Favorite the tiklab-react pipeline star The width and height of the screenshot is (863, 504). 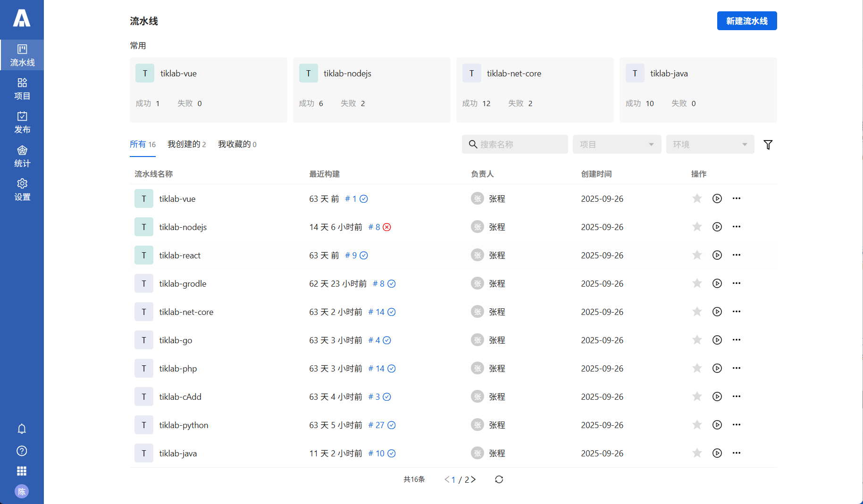(697, 255)
